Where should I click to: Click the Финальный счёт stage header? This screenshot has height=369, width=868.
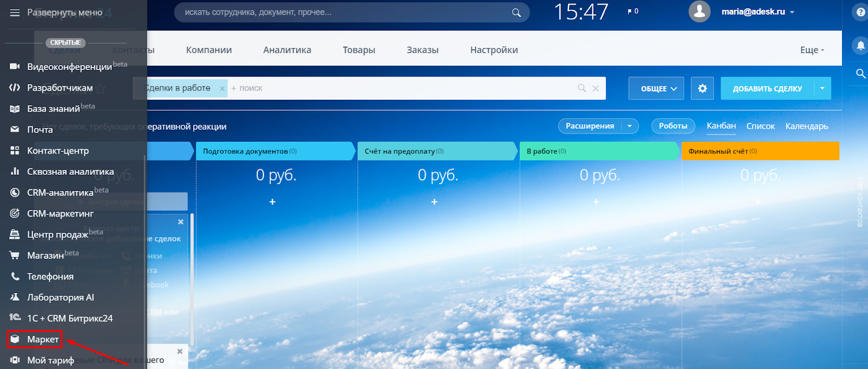coord(760,151)
